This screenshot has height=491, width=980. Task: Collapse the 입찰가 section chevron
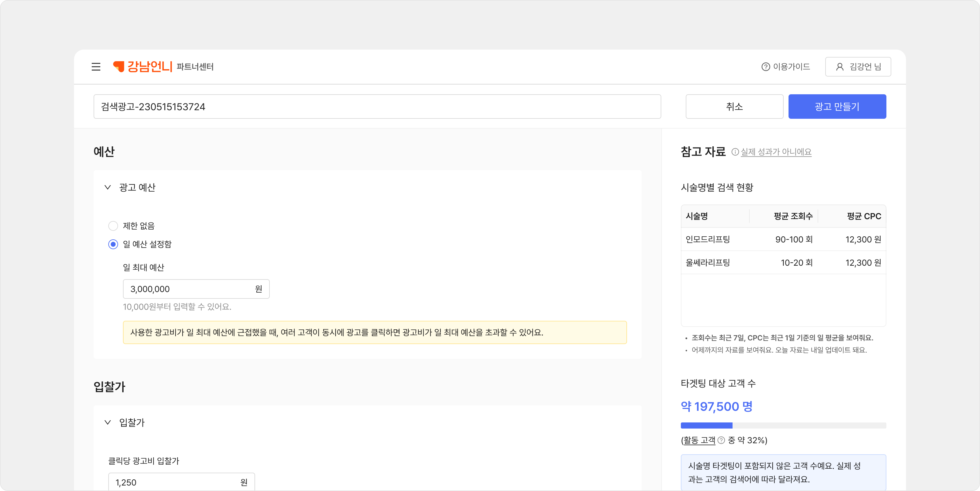108,422
